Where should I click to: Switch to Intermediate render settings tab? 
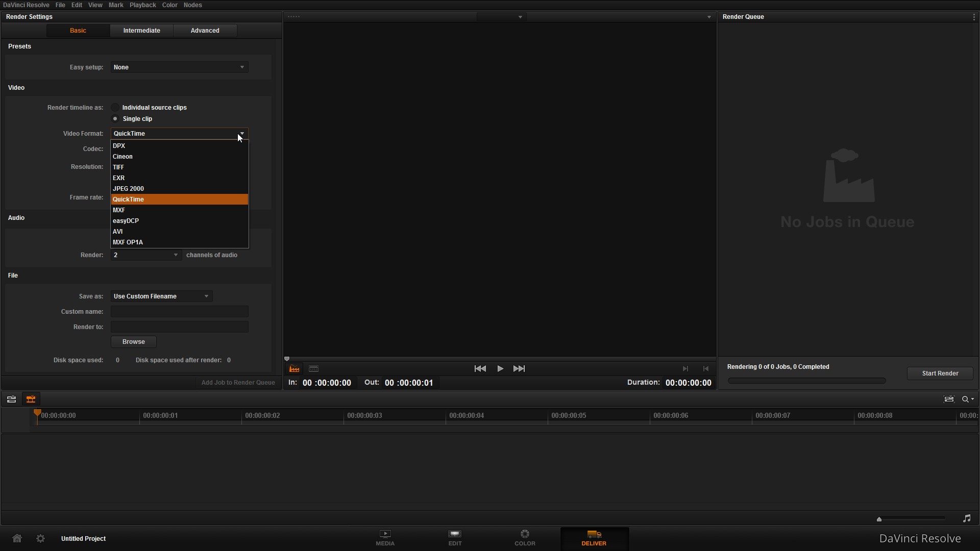[x=142, y=31]
